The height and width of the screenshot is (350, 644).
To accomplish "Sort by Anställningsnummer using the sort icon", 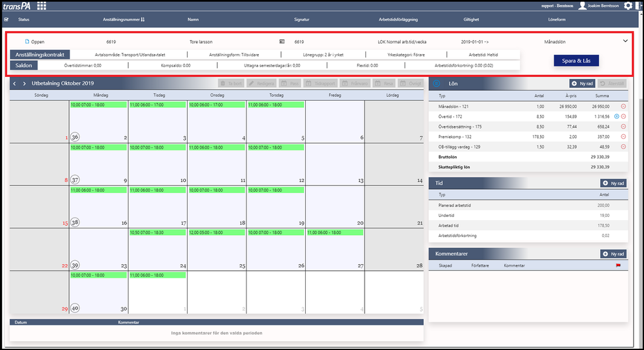I will pos(143,19).
